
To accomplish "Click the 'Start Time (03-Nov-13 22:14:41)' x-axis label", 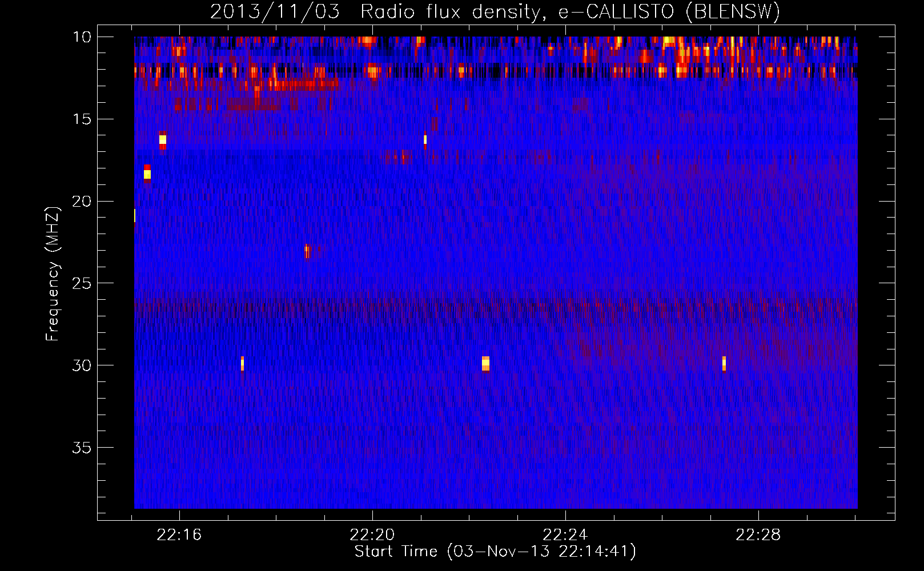I will (x=495, y=552).
